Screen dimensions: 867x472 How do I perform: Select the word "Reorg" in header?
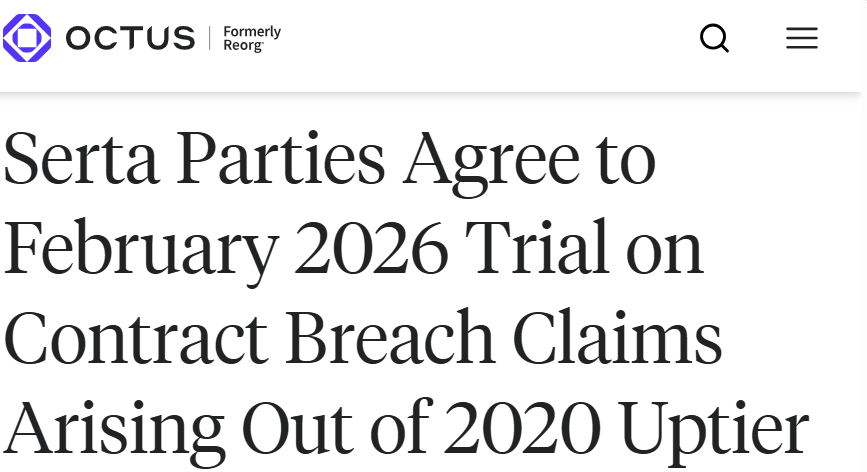tap(243, 46)
